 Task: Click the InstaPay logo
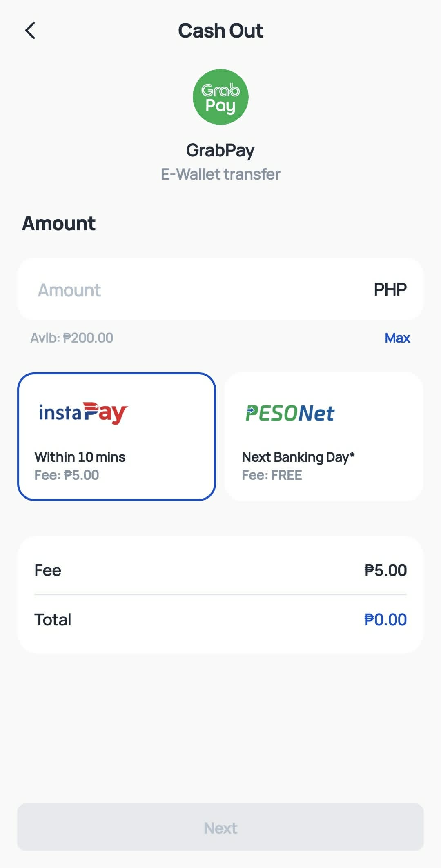pyautogui.click(x=83, y=413)
